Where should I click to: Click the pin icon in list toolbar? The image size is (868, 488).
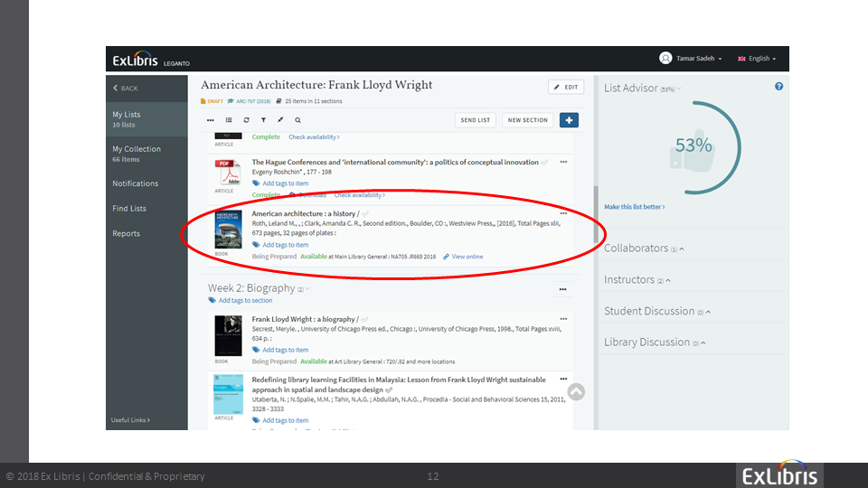[x=280, y=120]
